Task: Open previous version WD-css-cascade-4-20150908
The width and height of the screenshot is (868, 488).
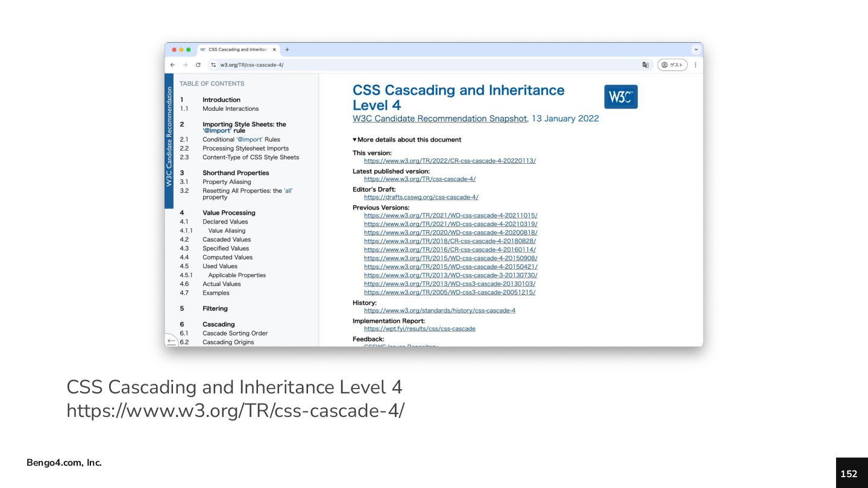Action: point(451,258)
